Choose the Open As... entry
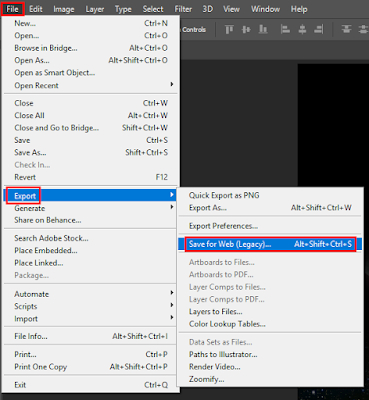This screenshot has height=400, width=369. pyautogui.click(x=91, y=60)
